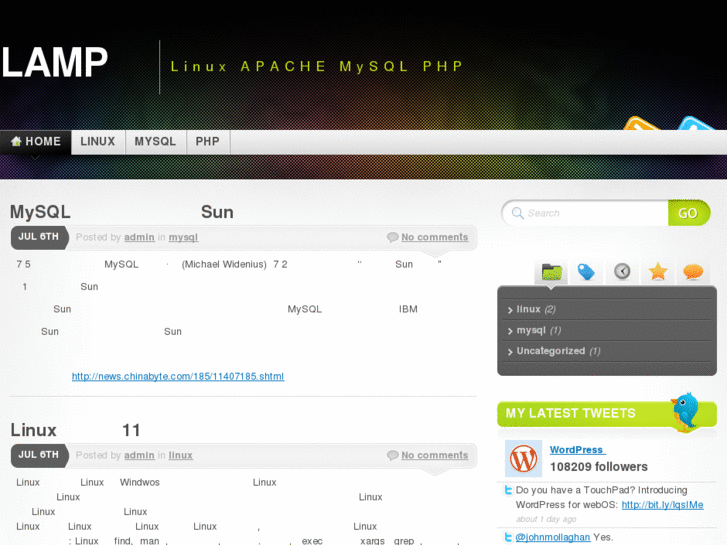Click the LAMP site title
The width and height of the screenshot is (727, 545).
coord(55,62)
